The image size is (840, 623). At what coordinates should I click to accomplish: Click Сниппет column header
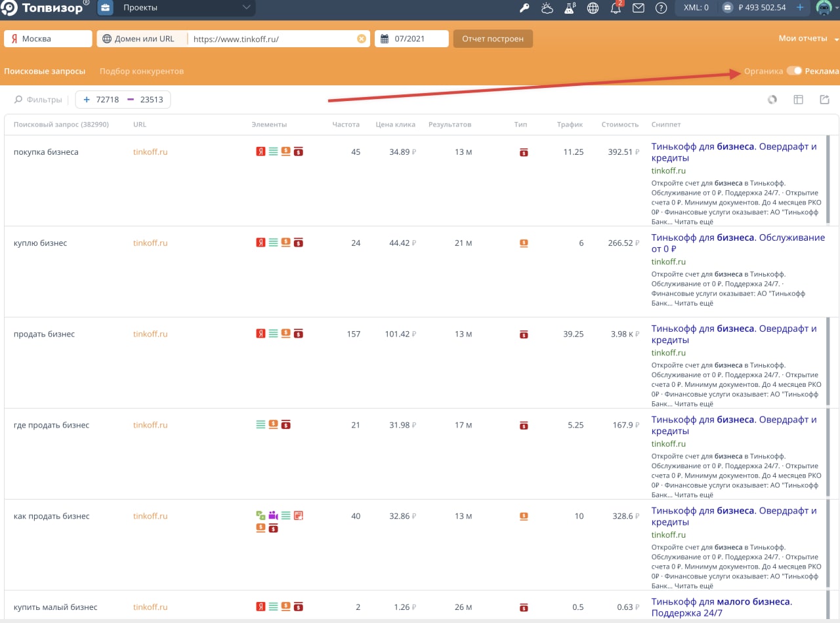tap(666, 125)
